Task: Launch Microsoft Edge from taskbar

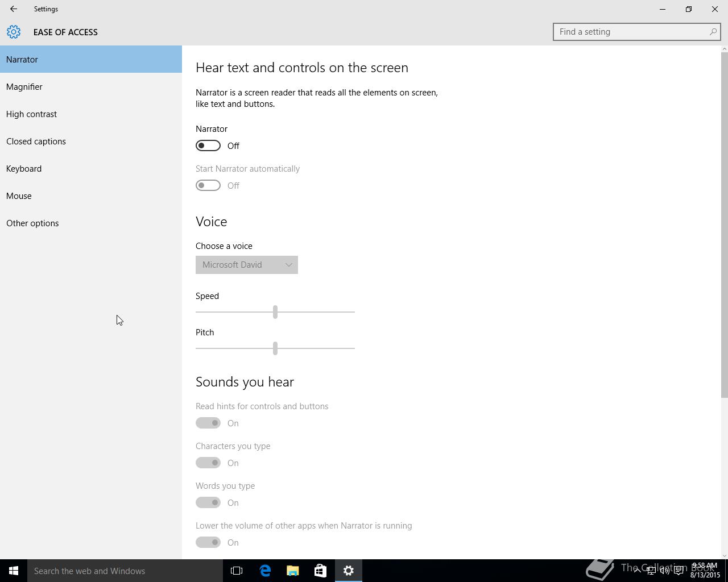Action: 265,571
